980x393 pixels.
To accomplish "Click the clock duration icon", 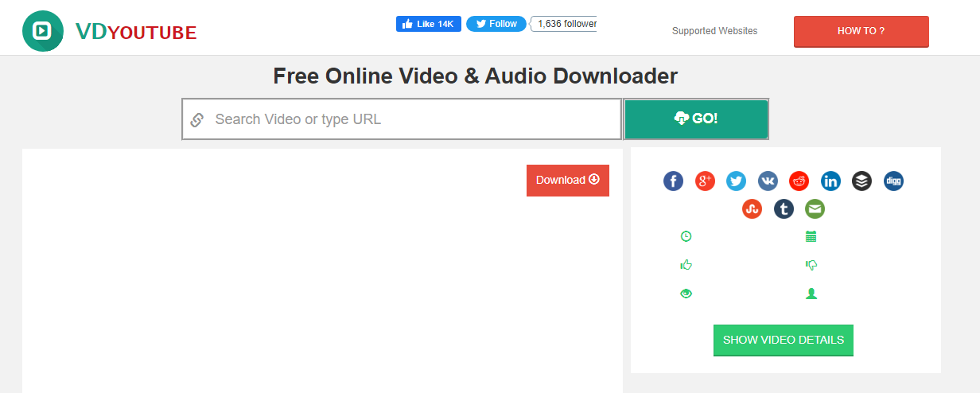I will [x=686, y=236].
